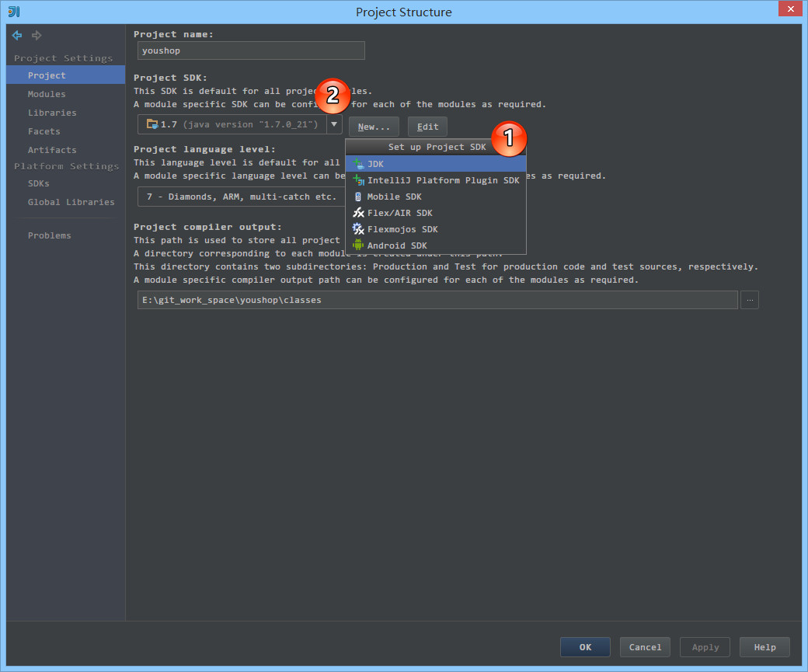The width and height of the screenshot is (808, 672).
Task: Select Modules in the Project Settings sidebar
Action: point(47,94)
